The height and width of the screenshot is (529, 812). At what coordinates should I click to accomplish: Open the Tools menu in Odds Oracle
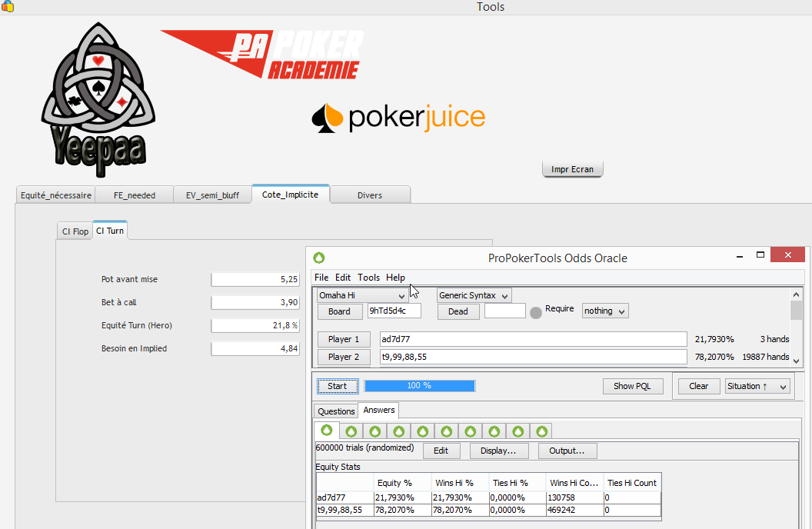tap(368, 278)
